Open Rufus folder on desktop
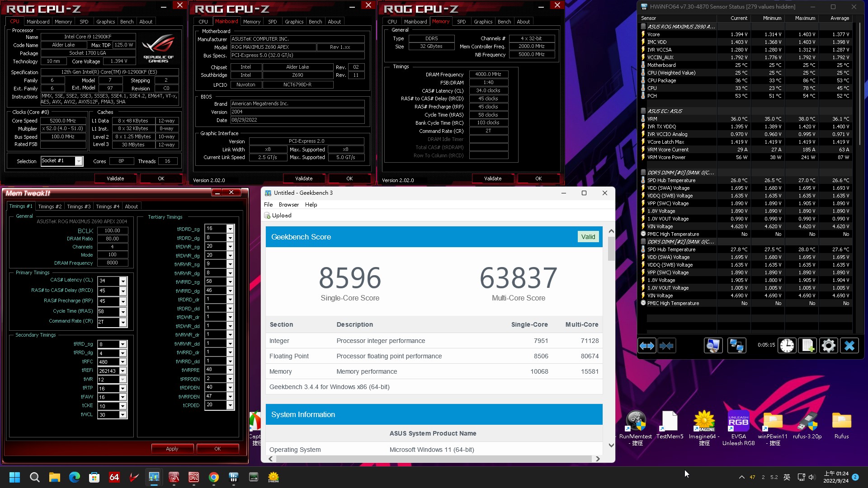Screen dimensions: 868x488 [842, 425]
